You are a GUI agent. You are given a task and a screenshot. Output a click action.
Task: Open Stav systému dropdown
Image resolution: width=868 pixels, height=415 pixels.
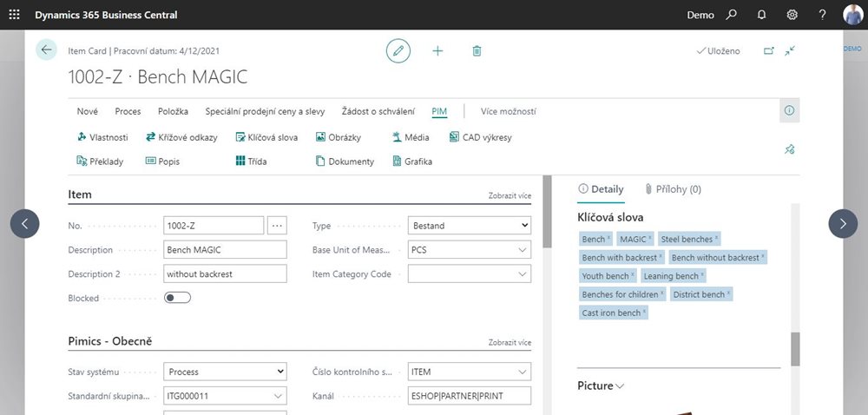(226, 372)
